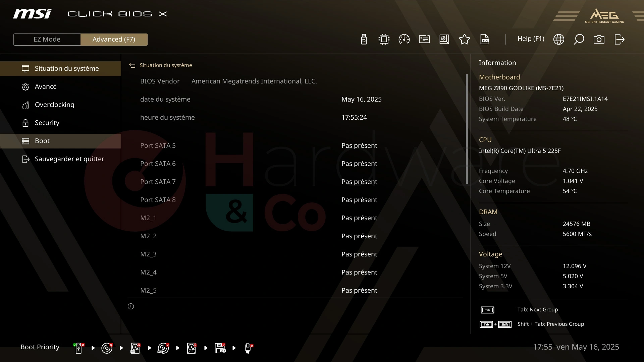The image size is (644, 362).
Task: Change language with the globe icon
Action: tap(559, 39)
